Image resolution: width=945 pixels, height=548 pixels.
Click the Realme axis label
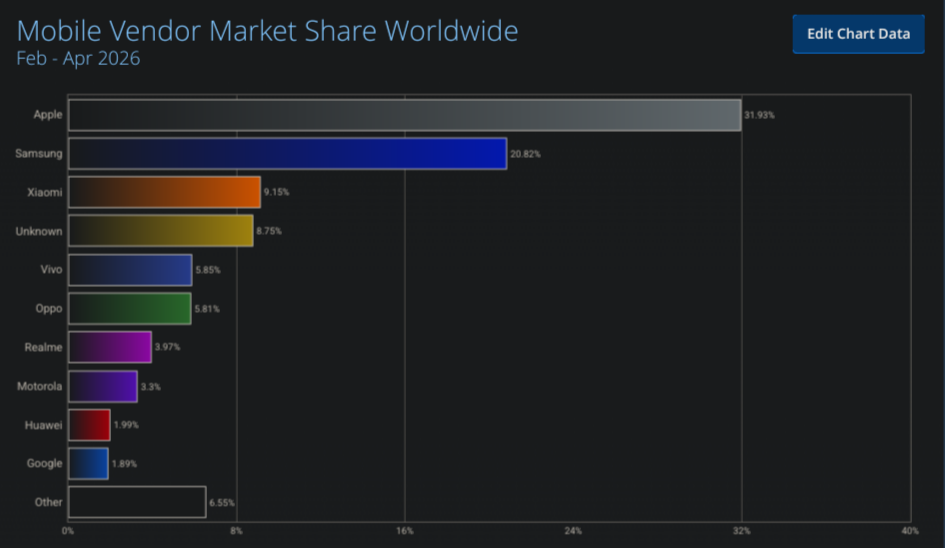coord(43,347)
